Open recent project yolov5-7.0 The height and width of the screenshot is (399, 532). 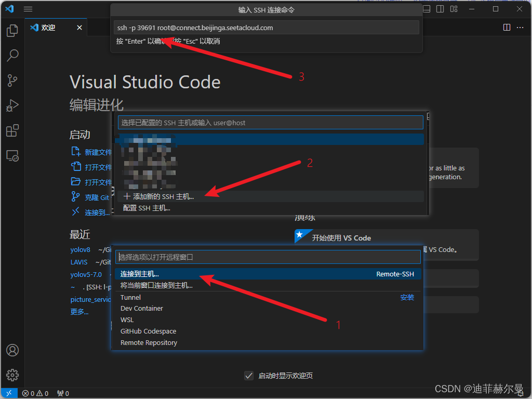[x=86, y=274]
